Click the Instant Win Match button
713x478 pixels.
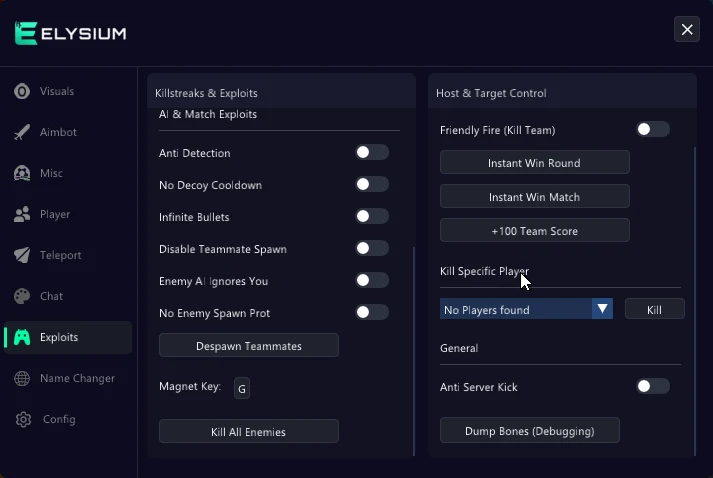click(535, 196)
